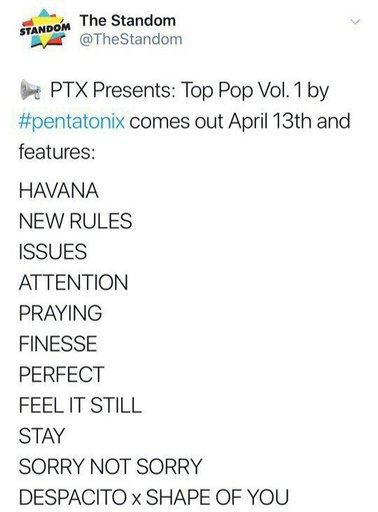Click the ISSUES track text
This screenshot has height=512, width=378.
pyautogui.click(x=53, y=252)
